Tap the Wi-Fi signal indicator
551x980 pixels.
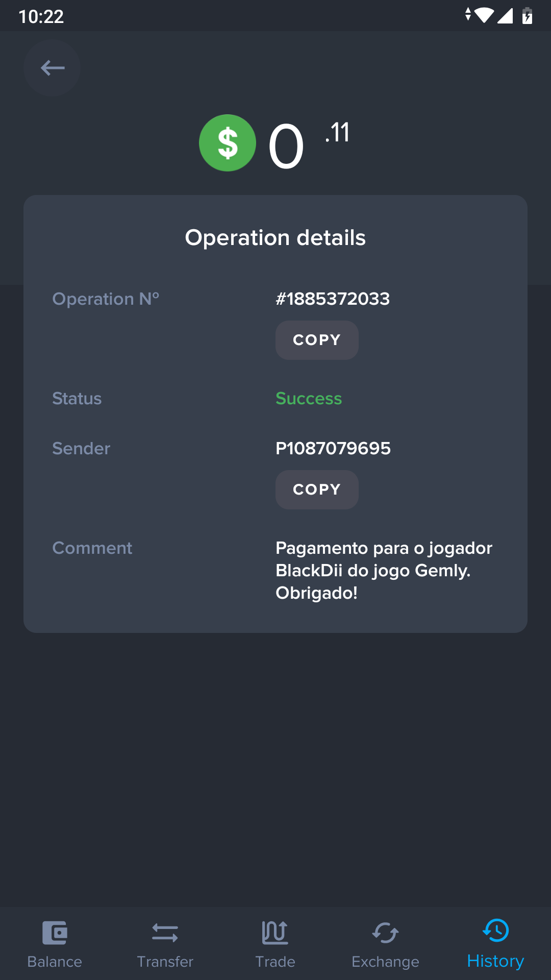pyautogui.click(x=484, y=16)
